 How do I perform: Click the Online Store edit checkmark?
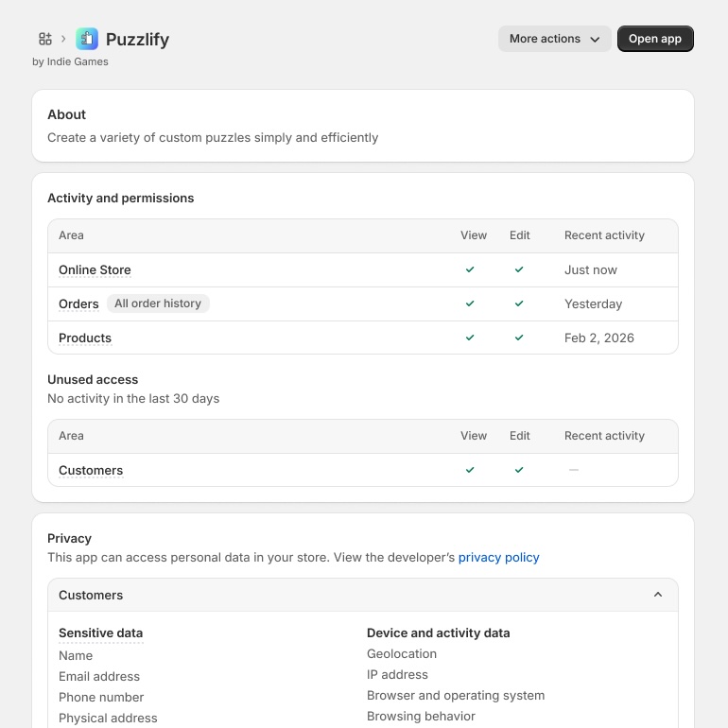click(519, 269)
